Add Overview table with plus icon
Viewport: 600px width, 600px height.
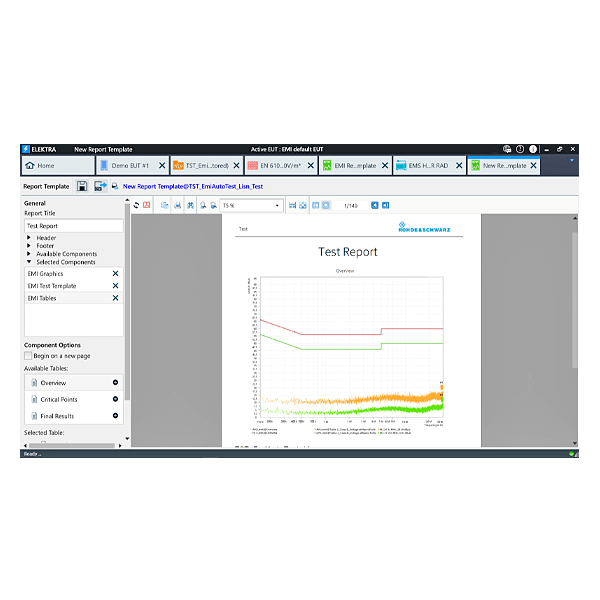[x=115, y=383]
